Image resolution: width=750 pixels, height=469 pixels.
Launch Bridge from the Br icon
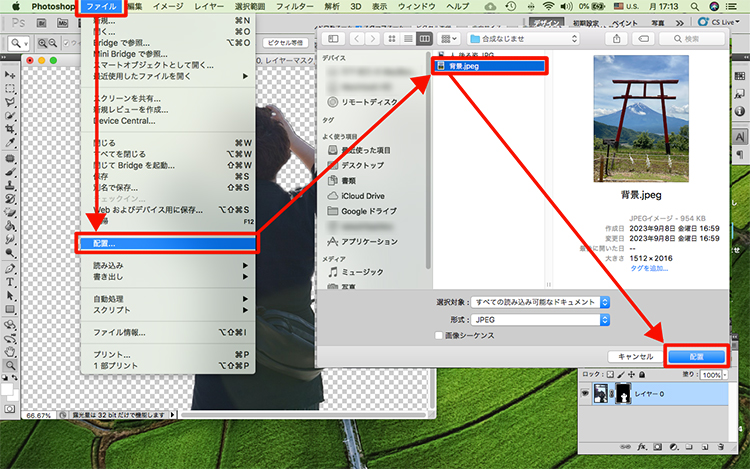[x=42, y=23]
